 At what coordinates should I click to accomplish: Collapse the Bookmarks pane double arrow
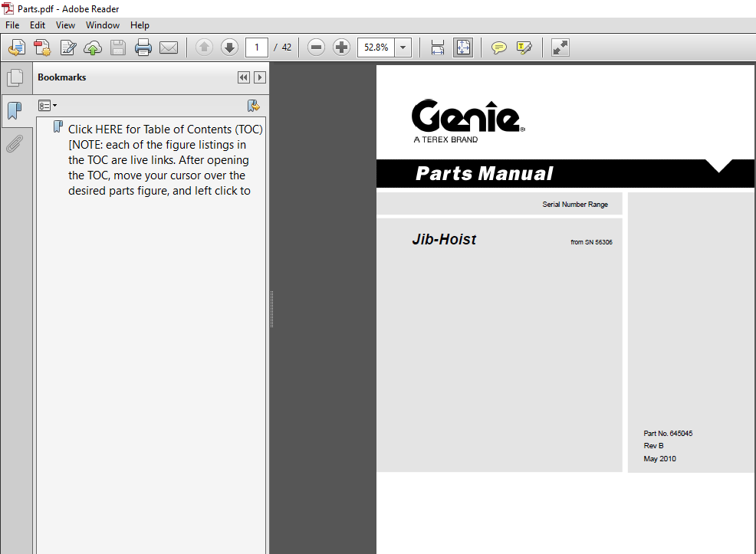[x=244, y=77]
